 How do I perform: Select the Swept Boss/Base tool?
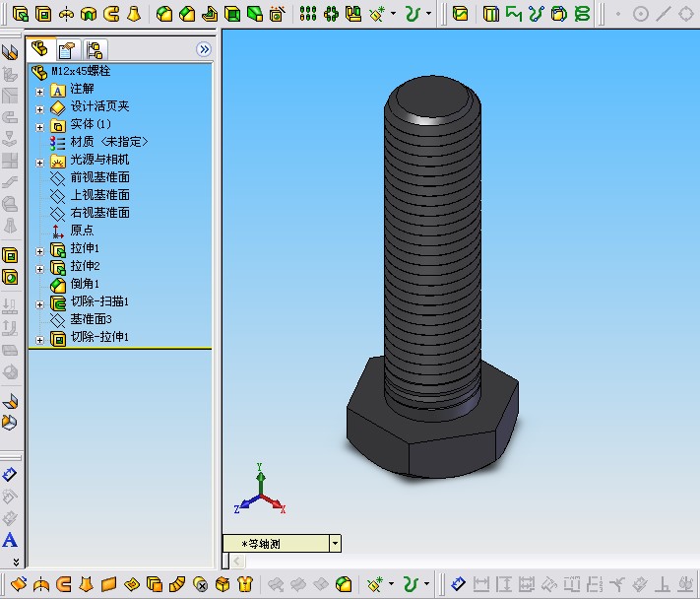111,14
